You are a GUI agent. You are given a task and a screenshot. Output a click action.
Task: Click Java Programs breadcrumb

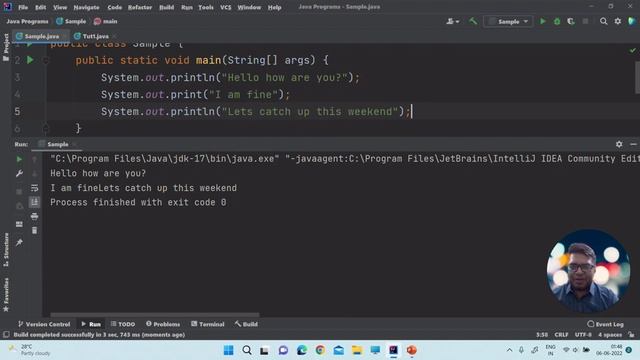[x=27, y=21]
